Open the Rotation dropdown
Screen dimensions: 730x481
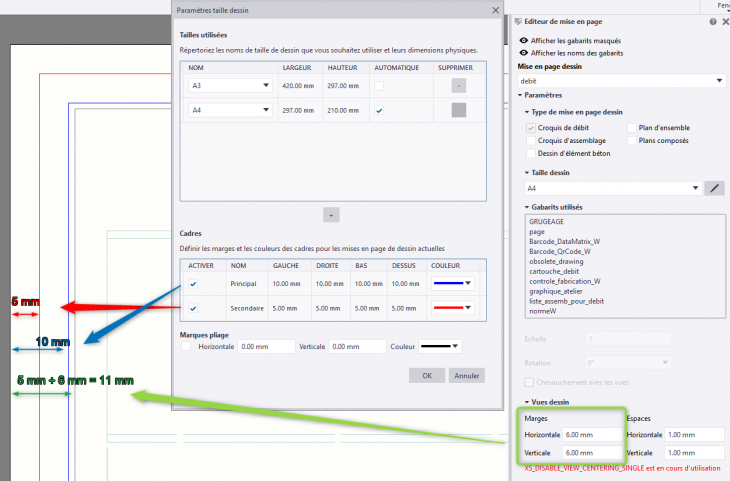click(628, 363)
